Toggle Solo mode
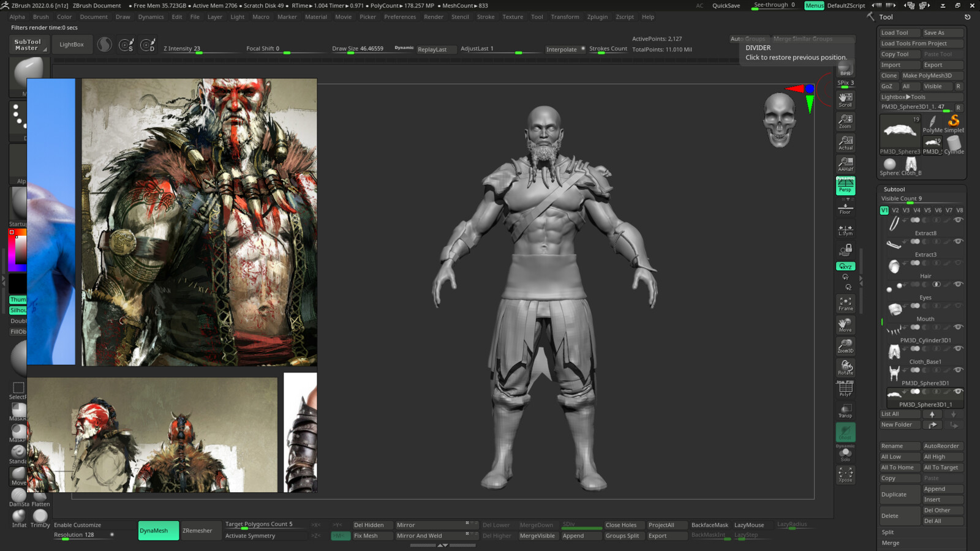 coord(845,455)
